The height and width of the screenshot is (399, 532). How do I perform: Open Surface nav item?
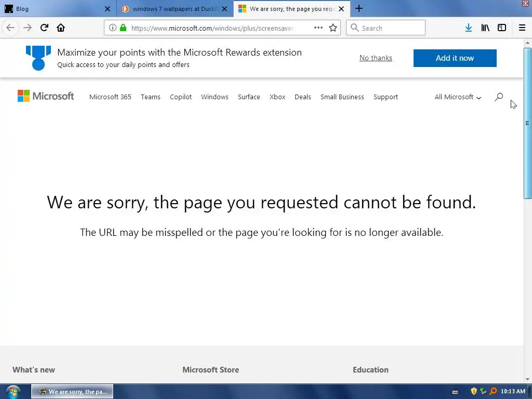tap(249, 97)
